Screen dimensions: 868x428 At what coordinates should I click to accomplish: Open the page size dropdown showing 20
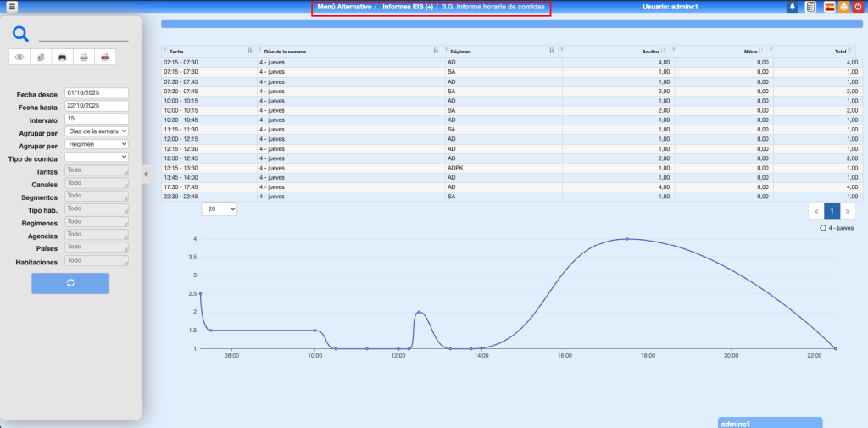(220, 208)
